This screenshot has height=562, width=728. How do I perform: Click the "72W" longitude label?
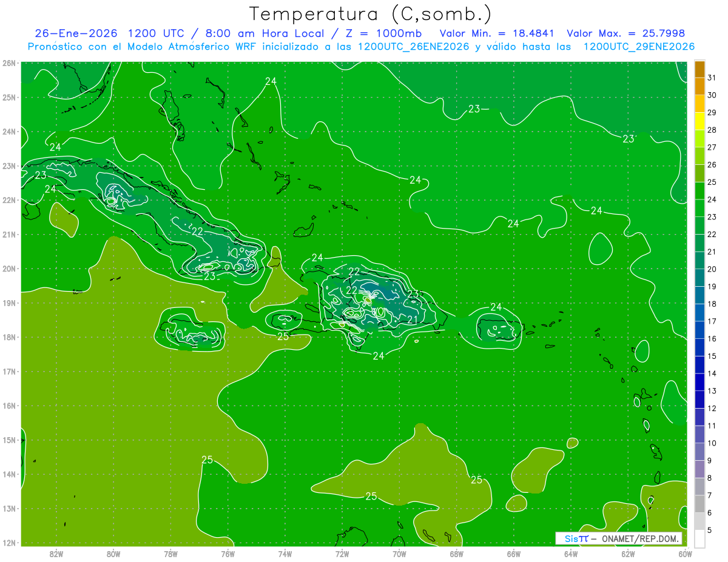pos(342,554)
